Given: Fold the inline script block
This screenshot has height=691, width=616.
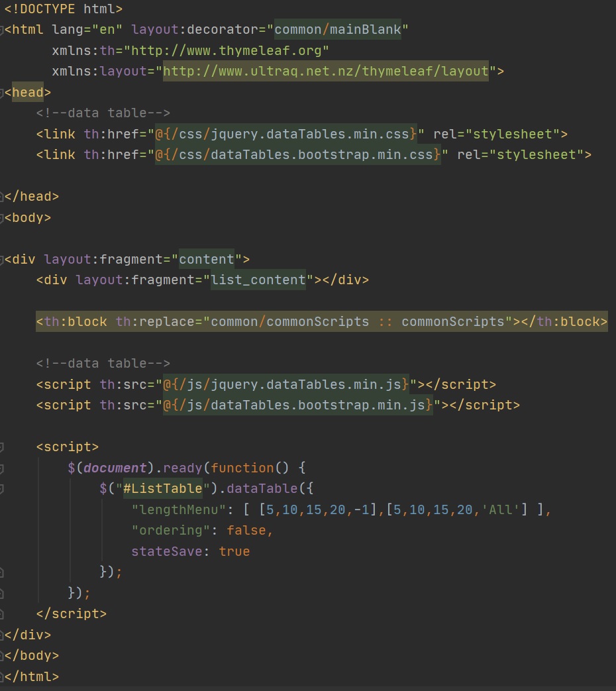Looking at the screenshot, I should pyautogui.click(x=3, y=447).
